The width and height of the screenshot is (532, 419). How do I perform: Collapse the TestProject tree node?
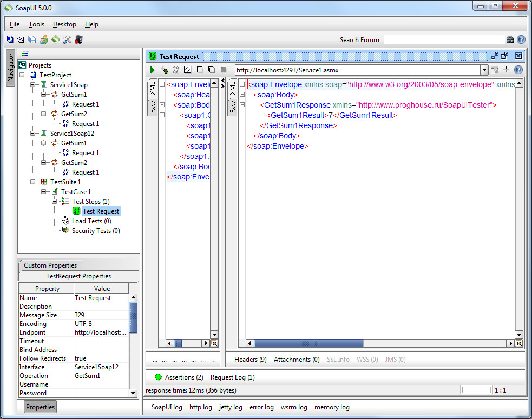pyautogui.click(x=22, y=75)
